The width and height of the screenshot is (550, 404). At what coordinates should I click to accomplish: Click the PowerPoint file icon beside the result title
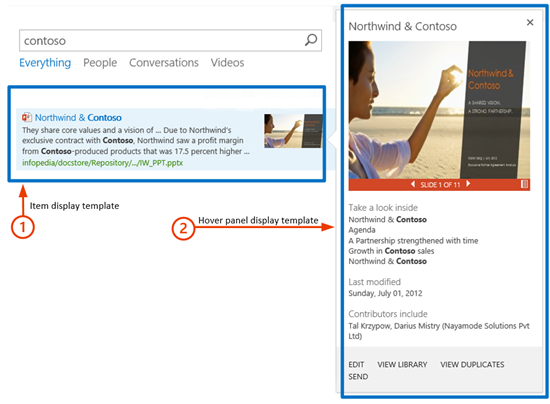tap(27, 117)
